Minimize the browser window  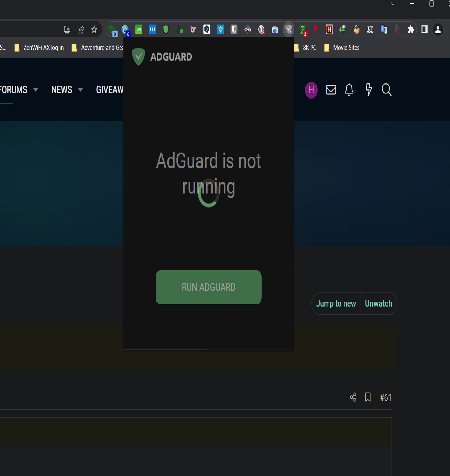412,4
